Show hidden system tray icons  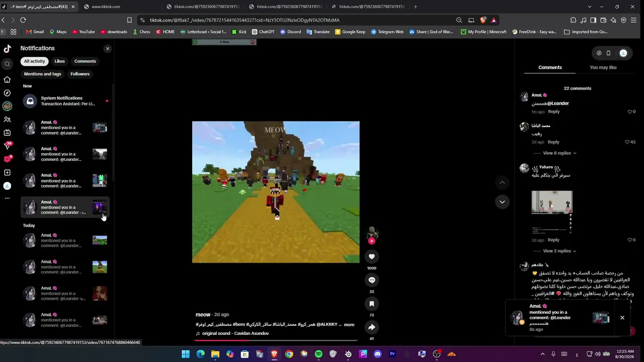click(542, 354)
